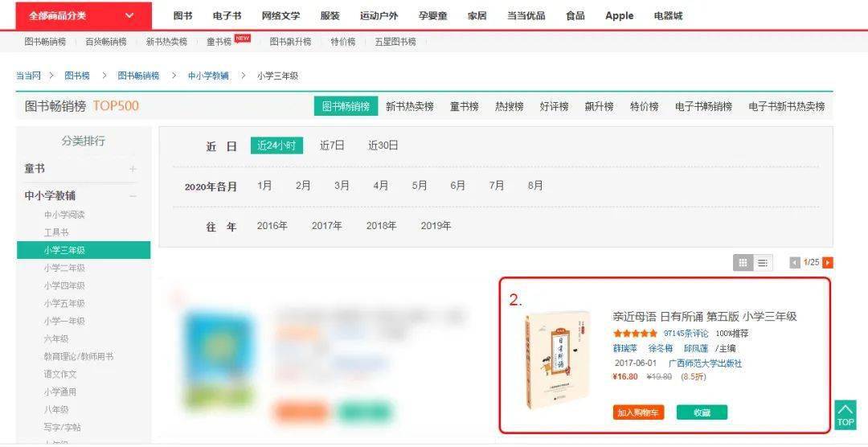Viewport: 868px width, 447px height.
Task: Select 小学二年级 in the category list
Action: coord(64,268)
